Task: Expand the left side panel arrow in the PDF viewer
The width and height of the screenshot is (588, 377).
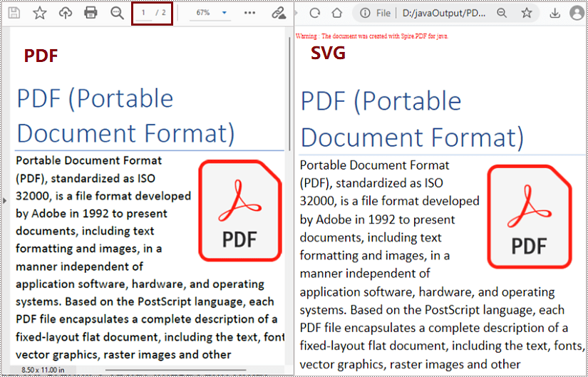Action: pos(4,201)
